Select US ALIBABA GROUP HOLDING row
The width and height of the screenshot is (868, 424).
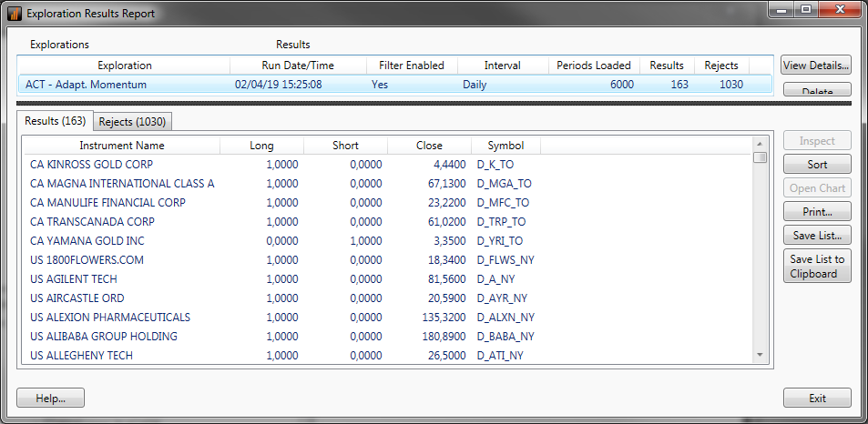click(x=387, y=336)
